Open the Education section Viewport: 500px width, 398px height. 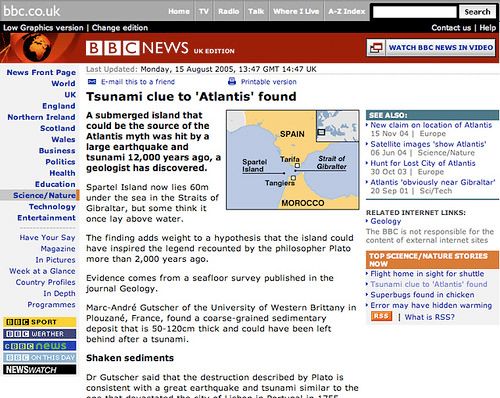55,184
